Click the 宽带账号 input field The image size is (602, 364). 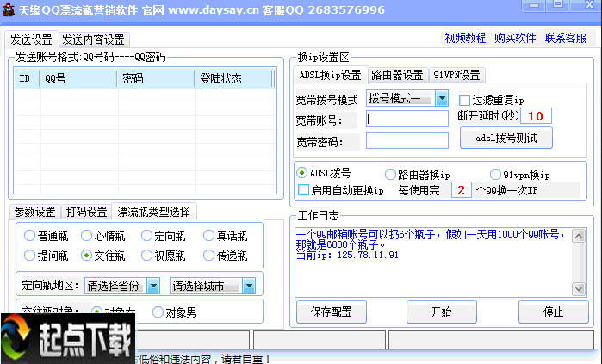coord(407,119)
